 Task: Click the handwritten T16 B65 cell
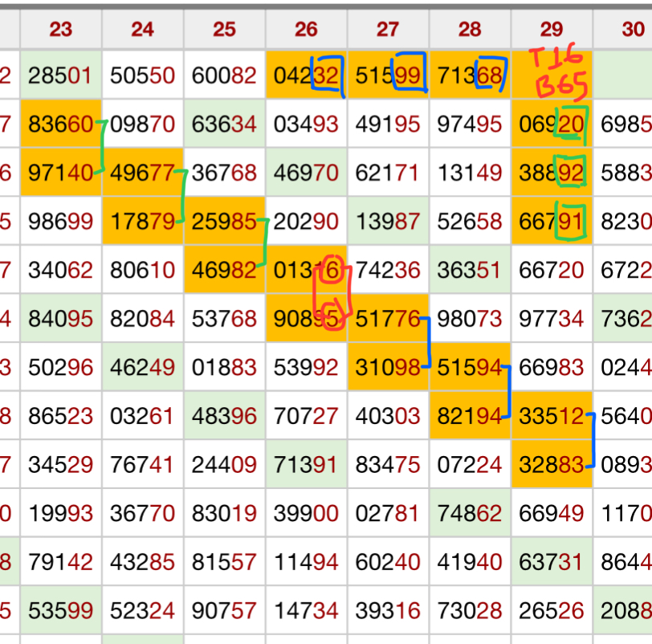[552, 74]
